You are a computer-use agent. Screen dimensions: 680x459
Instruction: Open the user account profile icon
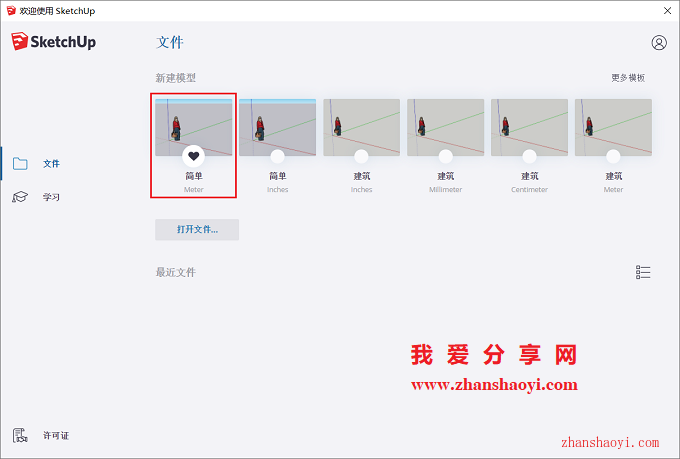(x=659, y=43)
